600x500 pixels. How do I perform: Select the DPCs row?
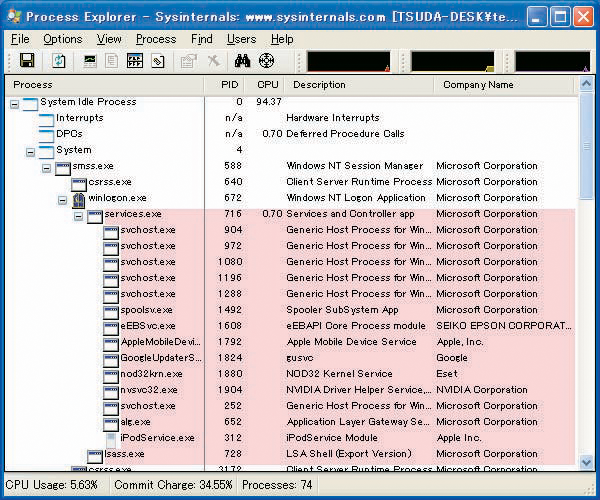[290, 134]
